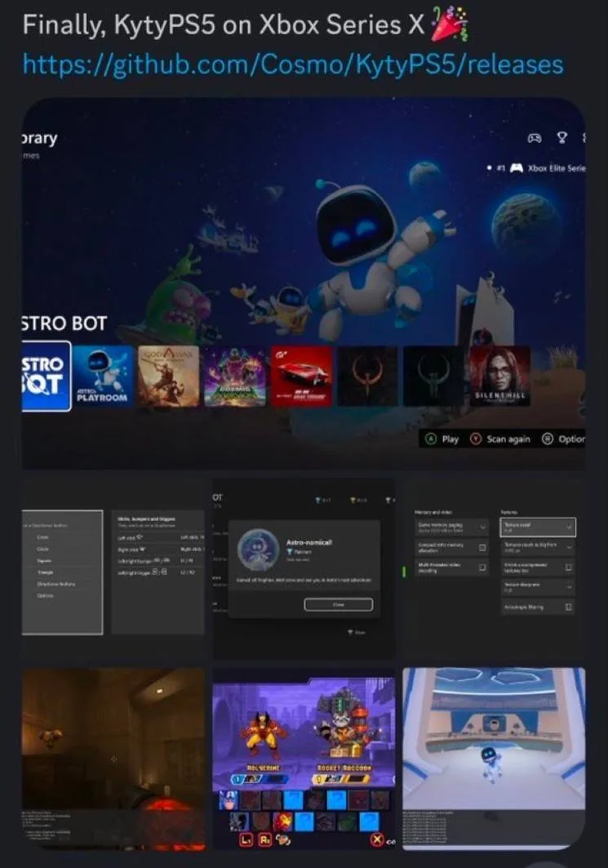Screen dimensions: 608x868
Task: Click the Scan again prompt
Action: click(500, 439)
